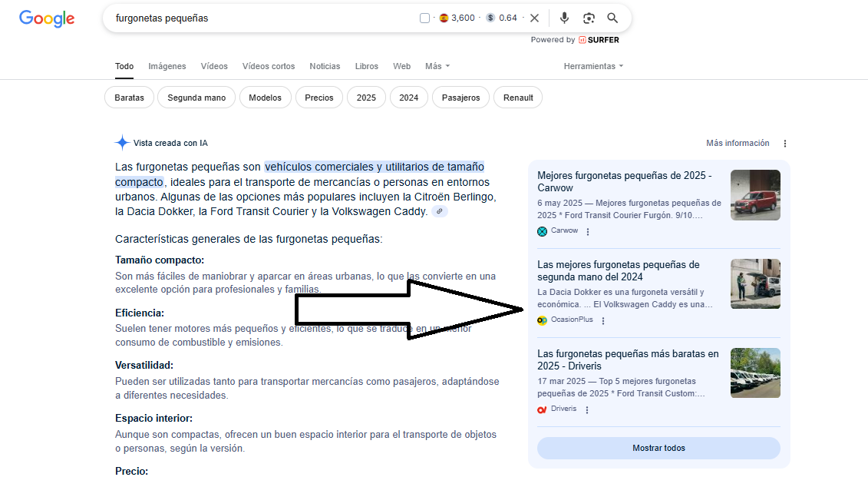The width and height of the screenshot is (868, 477).
Task: Open Las mejores furgonetas de segunda mano link
Action: coord(619,271)
